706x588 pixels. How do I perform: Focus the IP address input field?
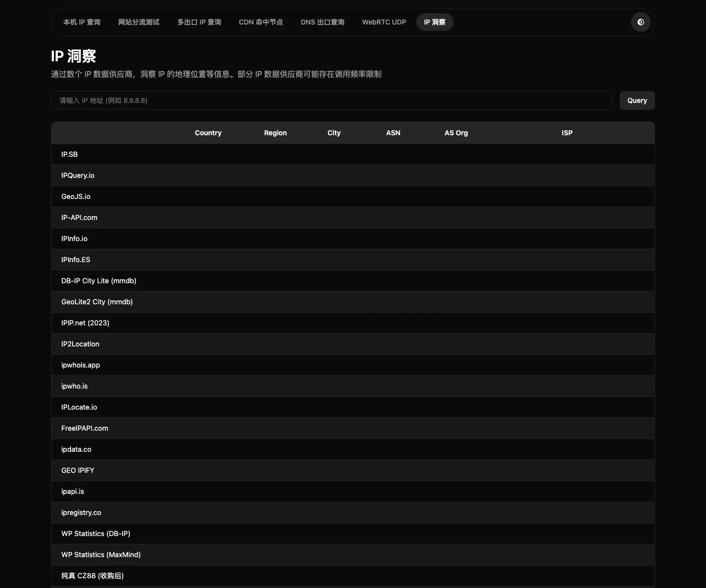[331, 100]
